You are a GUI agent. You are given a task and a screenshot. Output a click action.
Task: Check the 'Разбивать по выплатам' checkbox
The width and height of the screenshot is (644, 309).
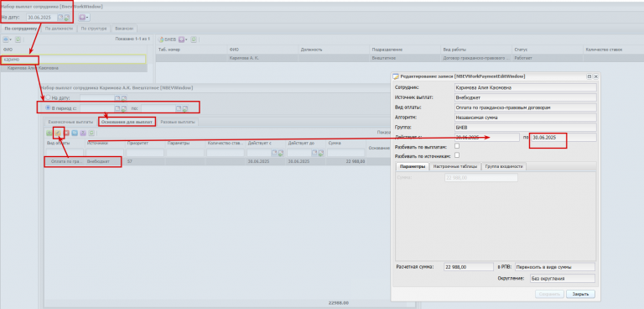point(457,146)
